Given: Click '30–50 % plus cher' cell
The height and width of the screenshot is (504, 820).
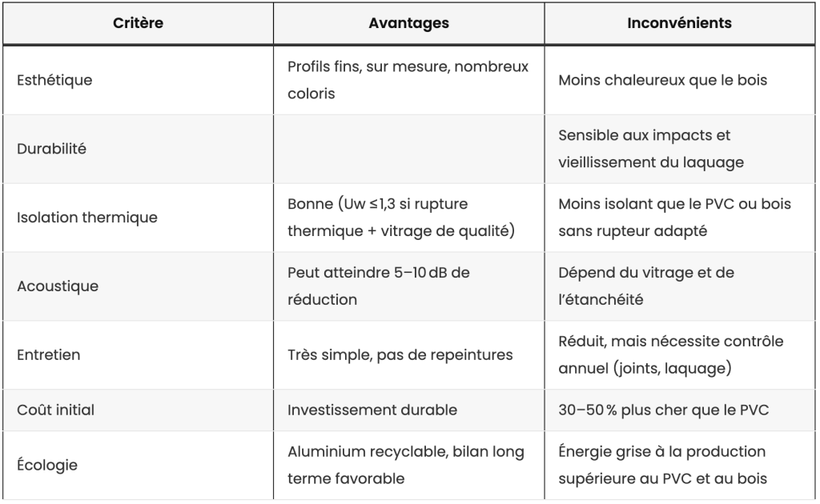Looking at the screenshot, I should [679, 410].
